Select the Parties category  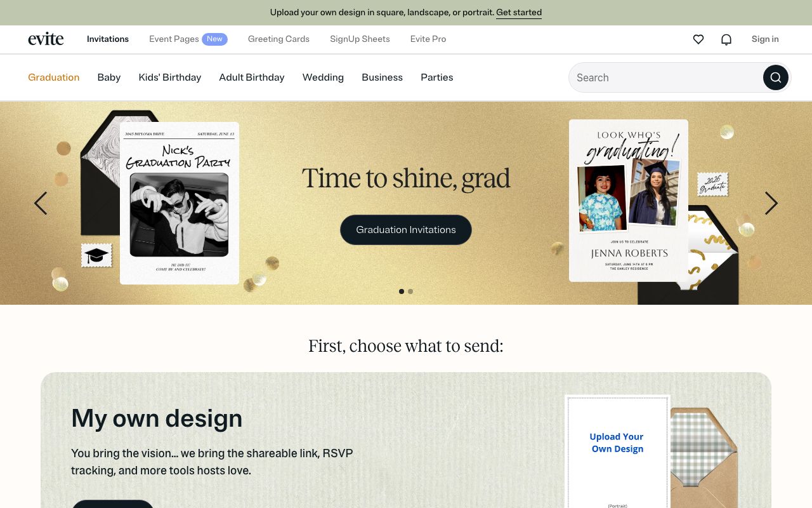(x=437, y=77)
